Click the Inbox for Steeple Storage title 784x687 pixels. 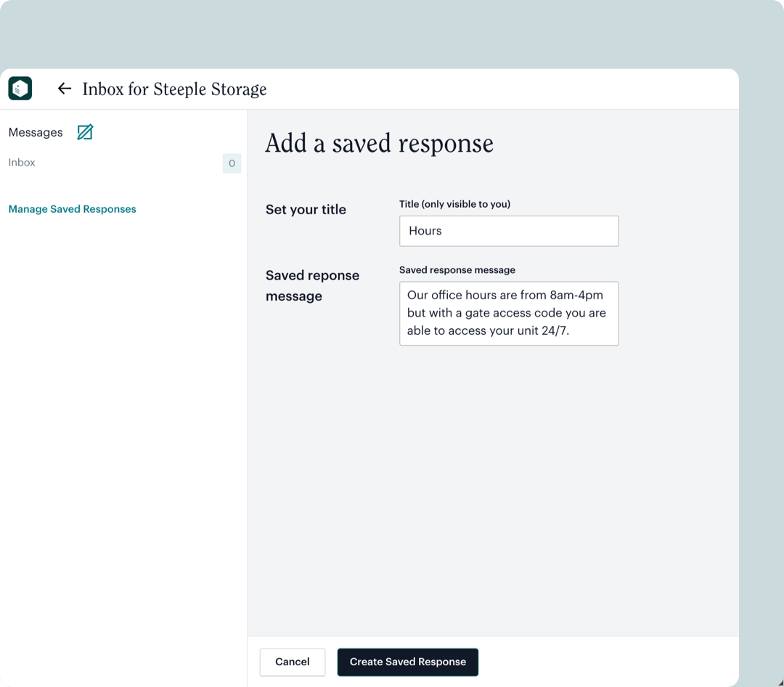pos(174,89)
